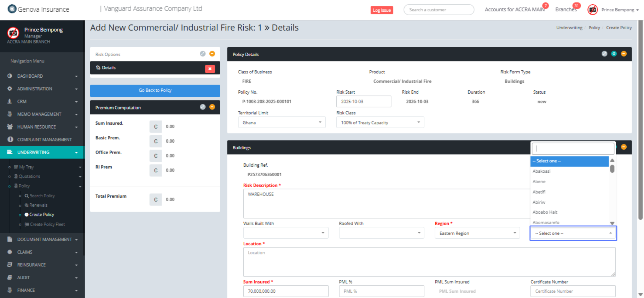644x298 pixels.
Task: Open the user avatar icon in top bar
Action: (592, 10)
